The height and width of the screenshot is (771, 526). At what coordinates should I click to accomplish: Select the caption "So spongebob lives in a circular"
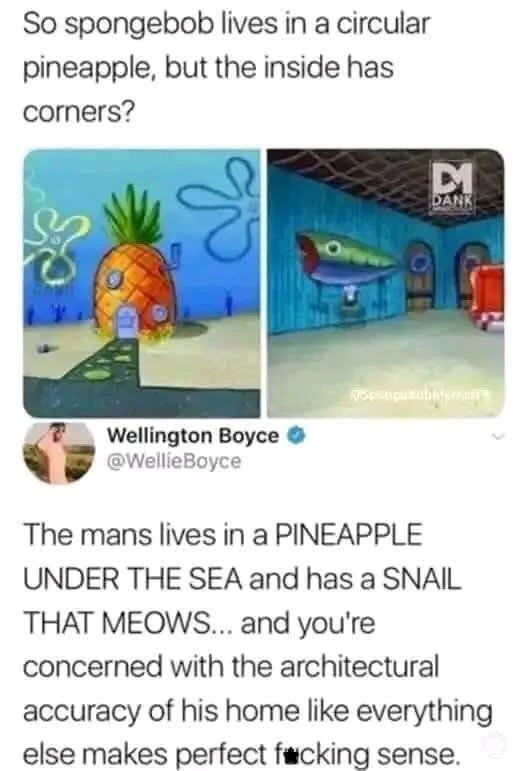[227, 24]
